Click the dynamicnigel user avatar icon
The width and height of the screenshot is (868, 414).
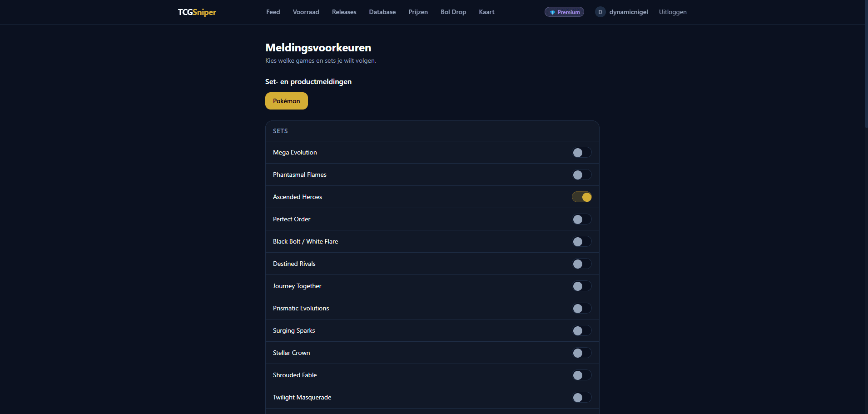[600, 12]
